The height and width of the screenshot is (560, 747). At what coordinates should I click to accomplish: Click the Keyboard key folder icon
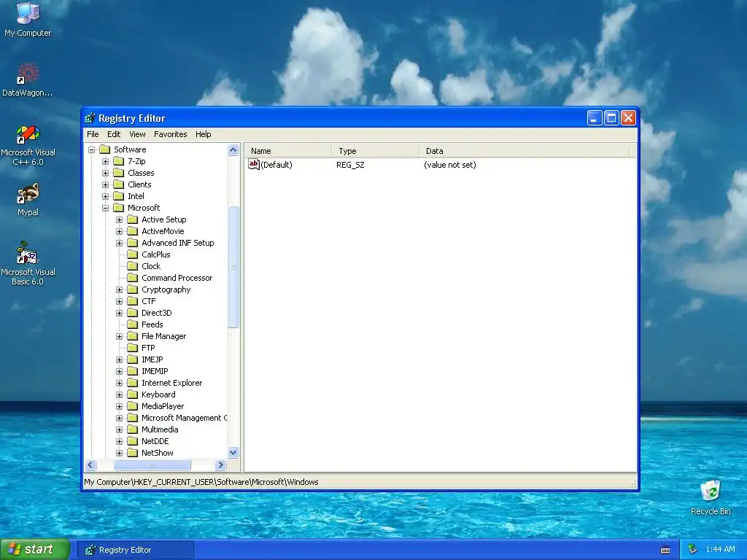click(133, 394)
